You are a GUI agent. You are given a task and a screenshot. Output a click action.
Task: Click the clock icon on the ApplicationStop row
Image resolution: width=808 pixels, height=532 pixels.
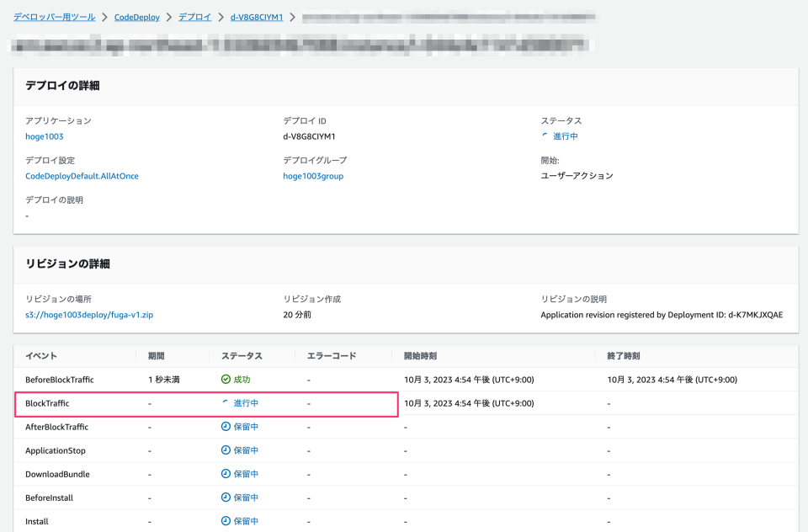coord(226,450)
